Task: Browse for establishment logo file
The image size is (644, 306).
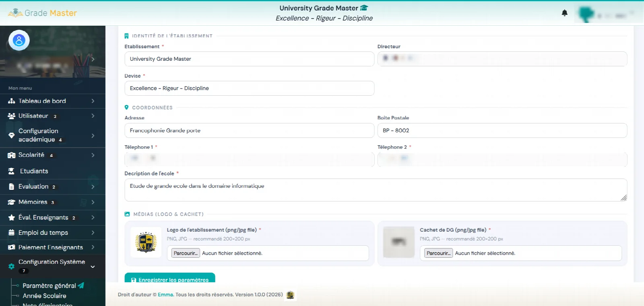Action: point(186,253)
